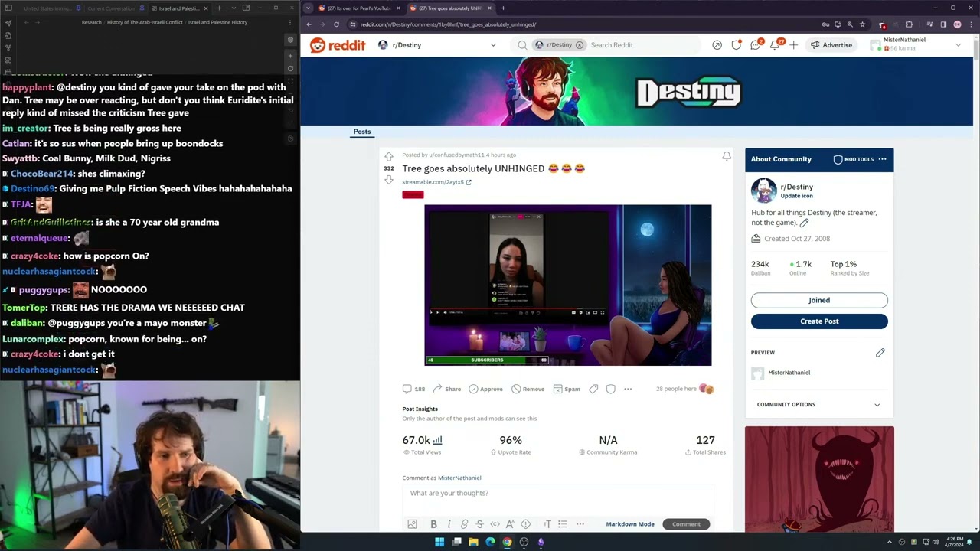Click the shield mod icon under post
Screen dimensions: 980x551
pyautogui.click(x=610, y=389)
